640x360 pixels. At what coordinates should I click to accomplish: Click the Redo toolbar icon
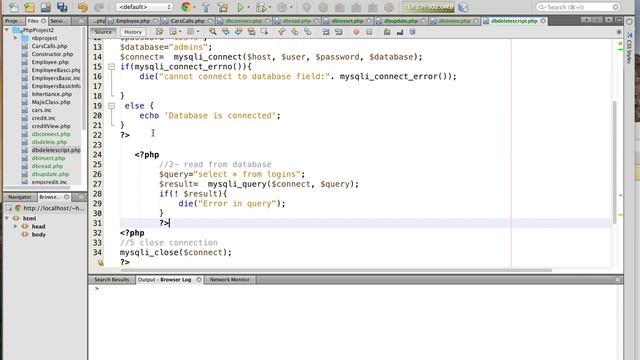click(x=99, y=7)
